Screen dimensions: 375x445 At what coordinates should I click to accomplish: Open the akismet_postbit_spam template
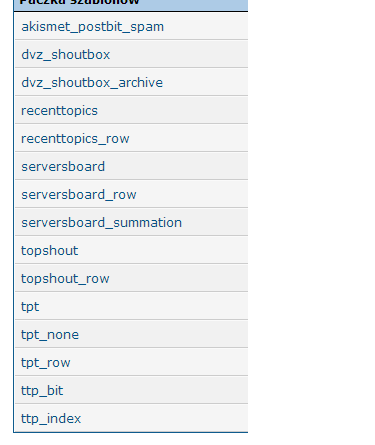click(92, 27)
